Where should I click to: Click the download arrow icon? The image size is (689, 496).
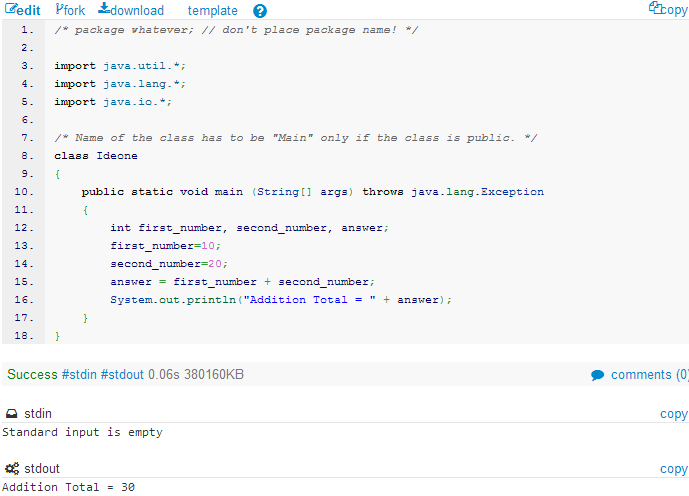pyautogui.click(x=104, y=8)
